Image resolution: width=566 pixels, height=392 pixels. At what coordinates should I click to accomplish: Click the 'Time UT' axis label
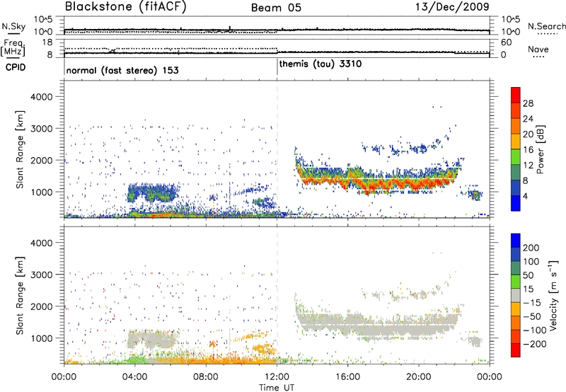click(x=277, y=387)
